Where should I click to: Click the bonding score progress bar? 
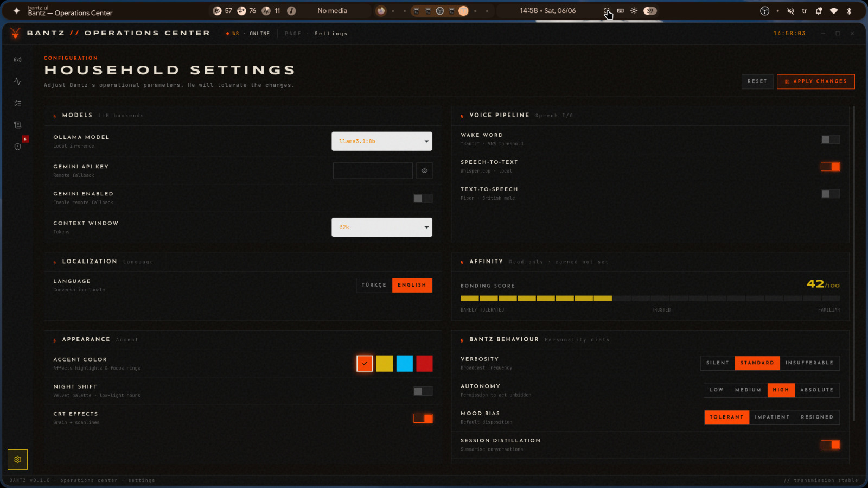tap(650, 299)
